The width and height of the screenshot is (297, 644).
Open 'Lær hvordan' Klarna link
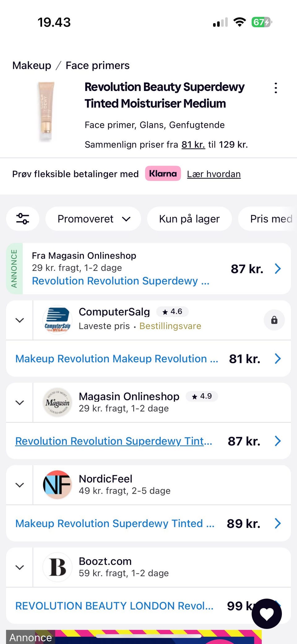click(213, 174)
